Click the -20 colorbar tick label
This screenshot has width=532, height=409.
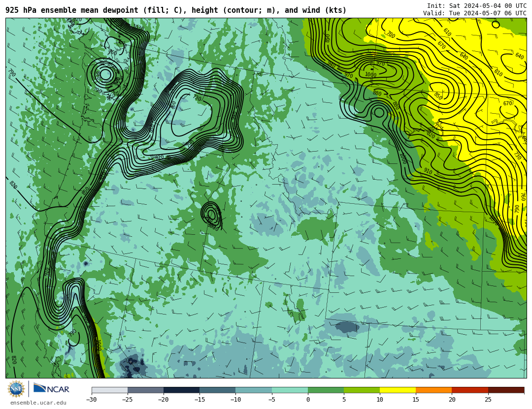[x=163, y=400]
